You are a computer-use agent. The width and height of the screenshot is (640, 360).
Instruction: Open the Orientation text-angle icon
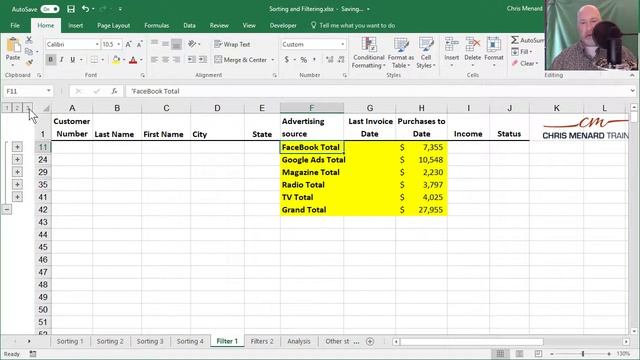pos(192,44)
